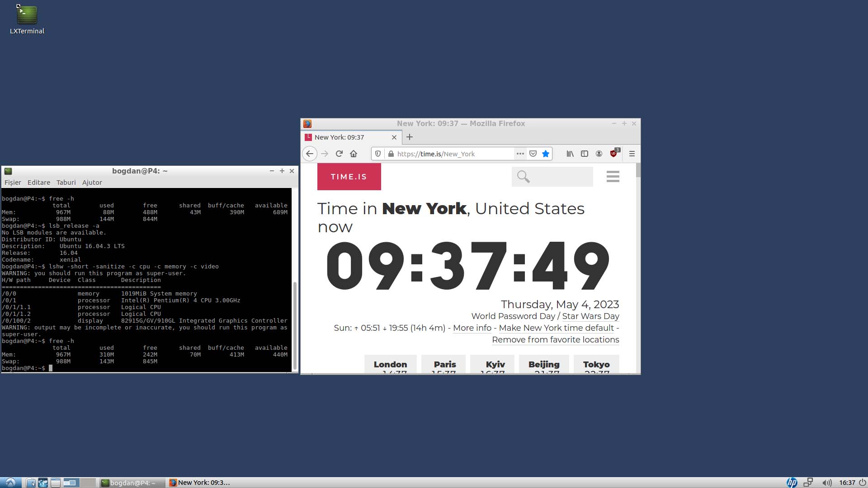Go to Firefox home page icon
Image resolution: width=868 pixels, height=488 pixels.
tap(354, 154)
